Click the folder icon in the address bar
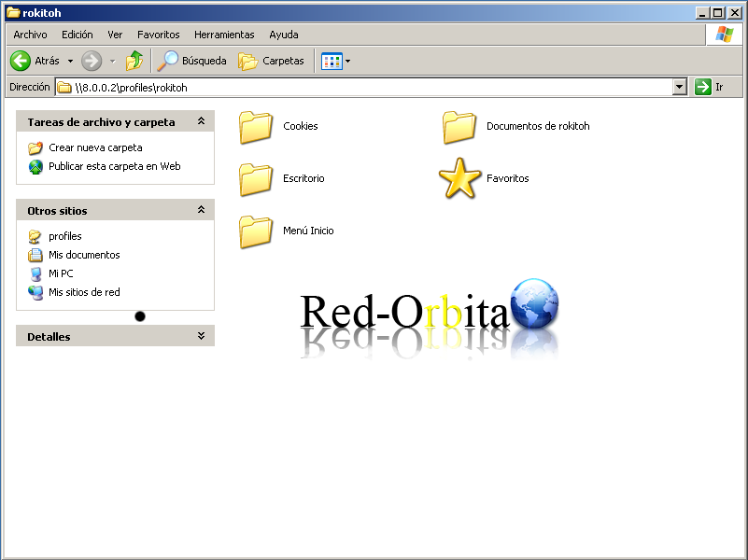This screenshot has height=560, width=748. tap(64, 87)
